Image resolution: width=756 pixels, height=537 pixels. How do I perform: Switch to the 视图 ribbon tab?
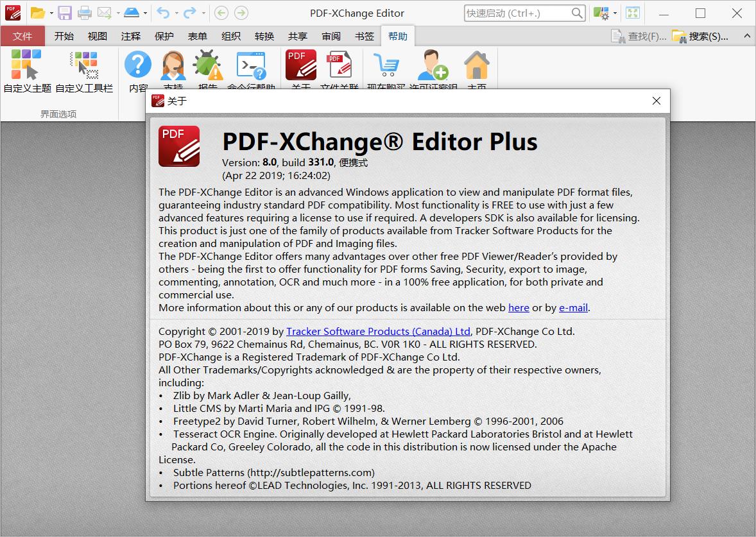[98, 36]
